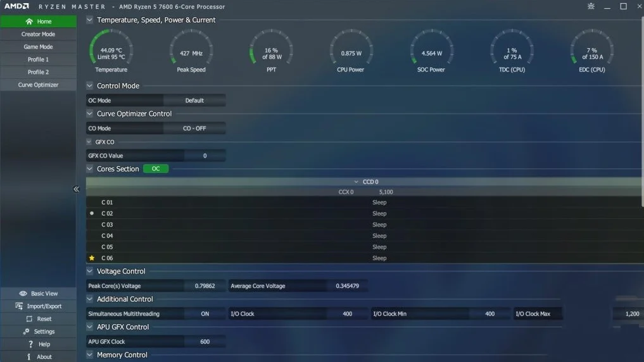Collapse Temperature, Speed, Power & Current section
644x362 pixels.
point(89,20)
